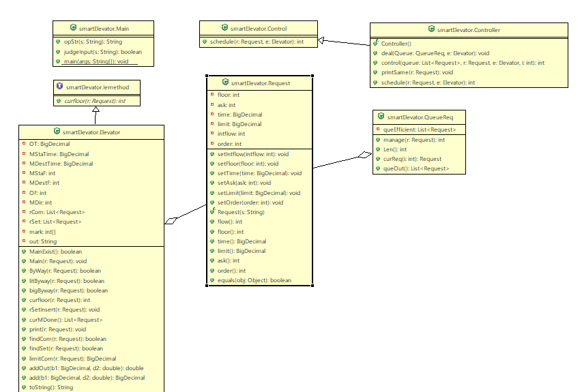Select the ByWay(r: Request): boolean method
Image resolution: width=582 pixels, height=392 pixels.
click(x=65, y=271)
